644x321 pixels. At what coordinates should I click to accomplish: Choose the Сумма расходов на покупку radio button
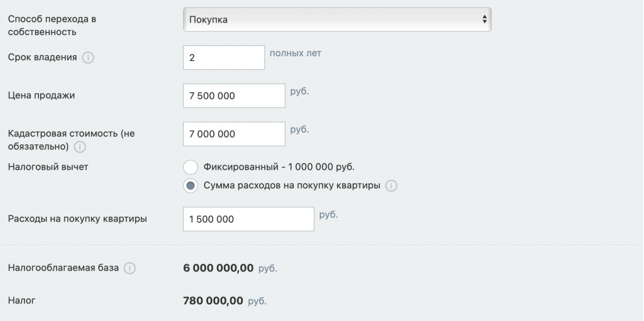pos(191,186)
